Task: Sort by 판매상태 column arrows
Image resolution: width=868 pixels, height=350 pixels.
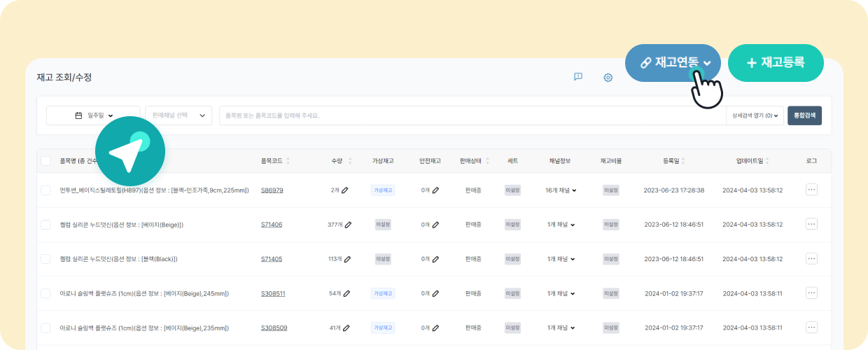Action: click(488, 161)
